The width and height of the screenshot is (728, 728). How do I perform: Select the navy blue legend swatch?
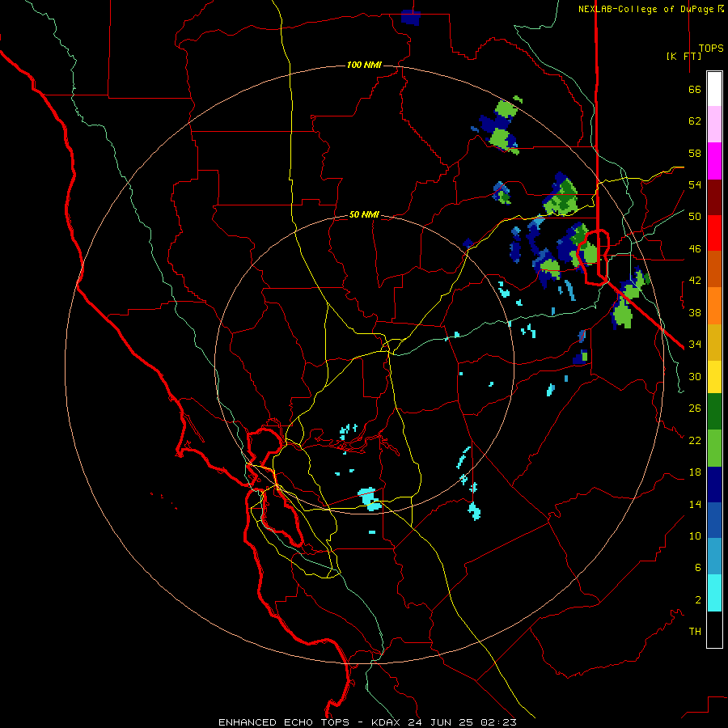[x=714, y=485]
